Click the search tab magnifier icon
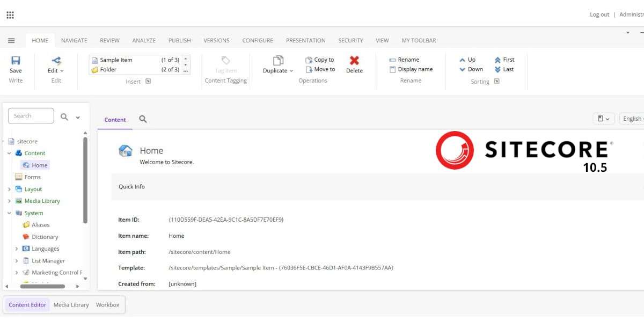 pos(143,119)
